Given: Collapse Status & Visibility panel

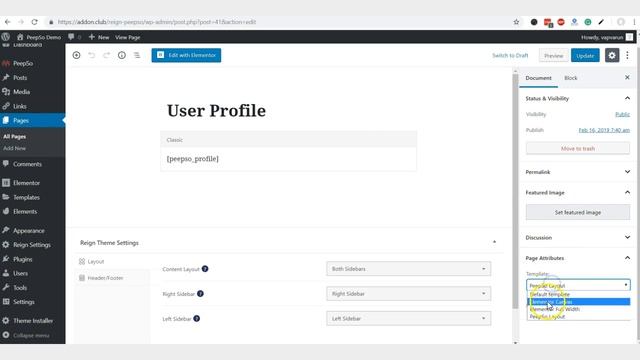Looking at the screenshot, I should [627, 98].
